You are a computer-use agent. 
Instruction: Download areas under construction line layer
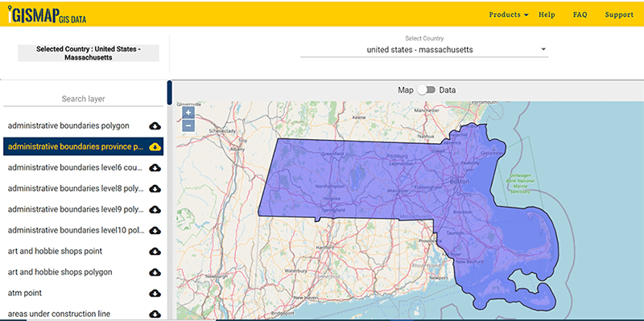[x=155, y=314]
